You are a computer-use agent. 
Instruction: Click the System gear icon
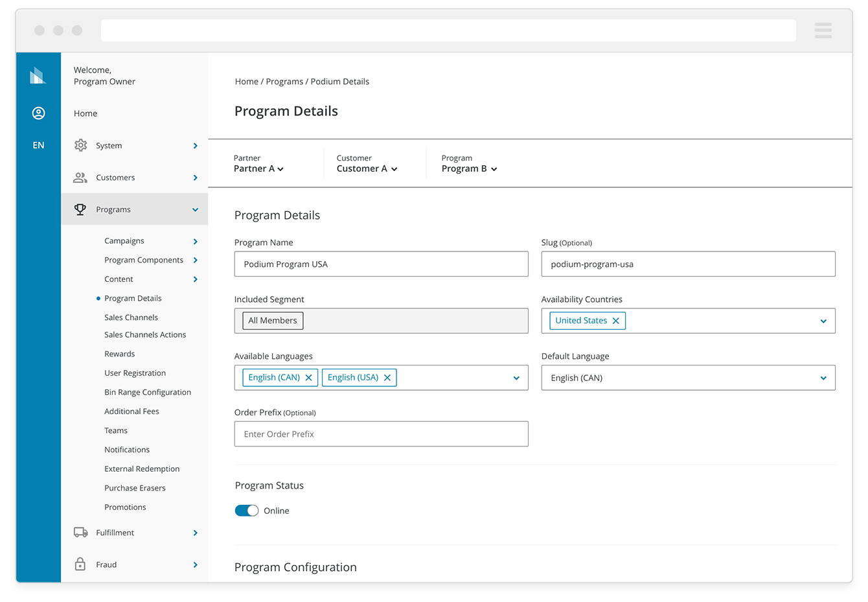tap(80, 145)
